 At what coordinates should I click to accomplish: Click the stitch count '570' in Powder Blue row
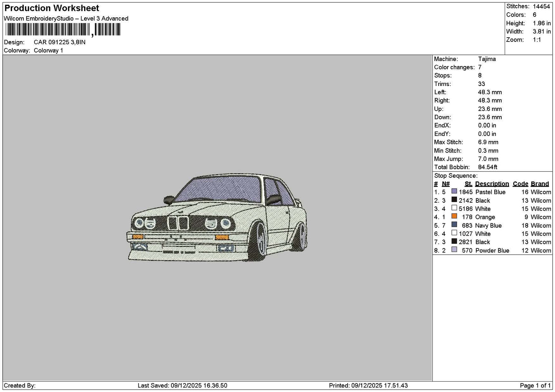pyautogui.click(x=467, y=250)
